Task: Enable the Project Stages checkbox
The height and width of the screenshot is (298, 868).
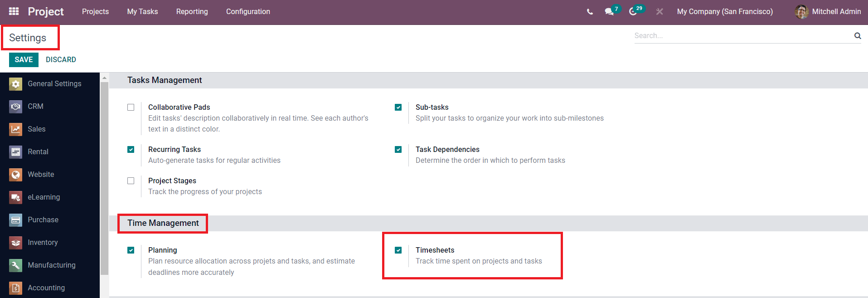Action: [x=131, y=181]
